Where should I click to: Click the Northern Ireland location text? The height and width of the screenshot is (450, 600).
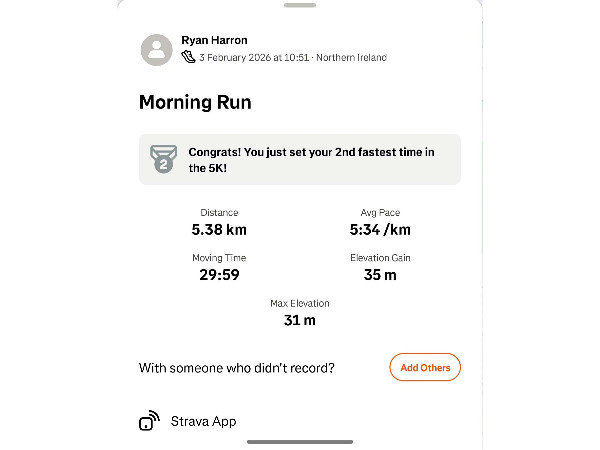point(353,57)
